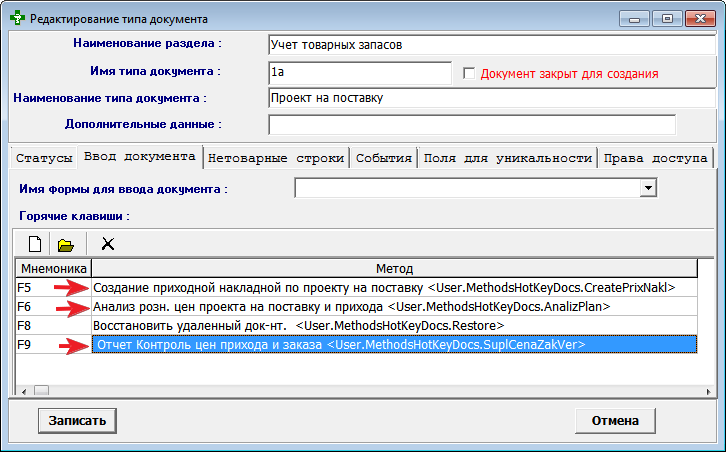The image size is (726, 452).
Task: Maximize the document type editing window
Action: (x=667, y=19)
